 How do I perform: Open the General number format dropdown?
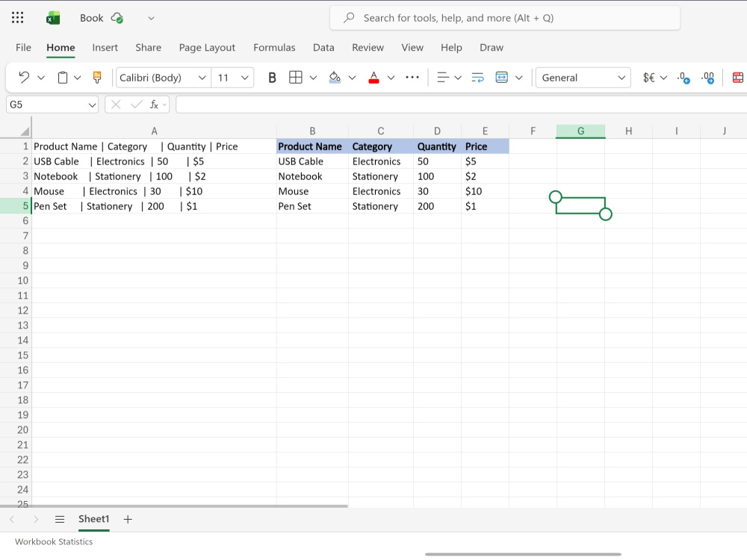583,78
